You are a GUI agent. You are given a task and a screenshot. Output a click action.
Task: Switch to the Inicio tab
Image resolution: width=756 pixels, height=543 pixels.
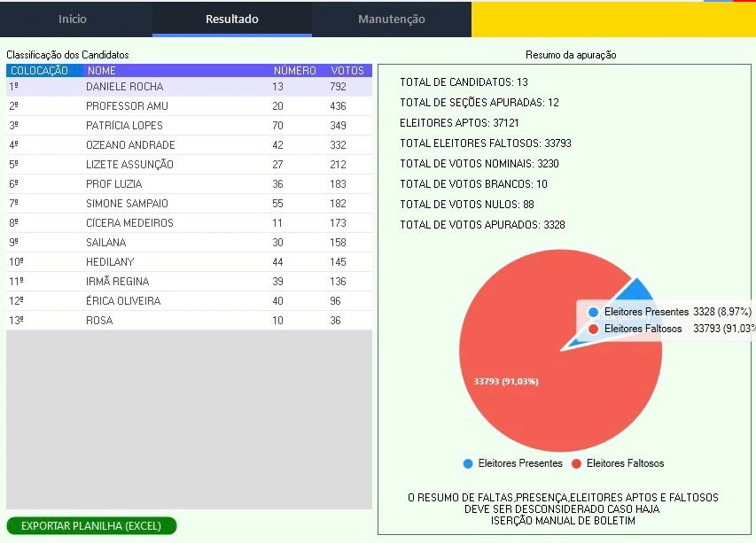click(x=73, y=19)
